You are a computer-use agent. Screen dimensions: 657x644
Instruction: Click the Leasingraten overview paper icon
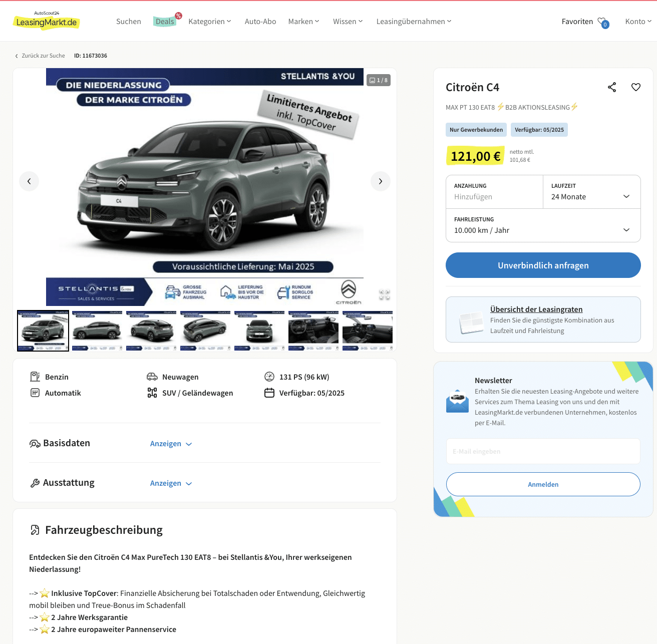click(x=471, y=323)
